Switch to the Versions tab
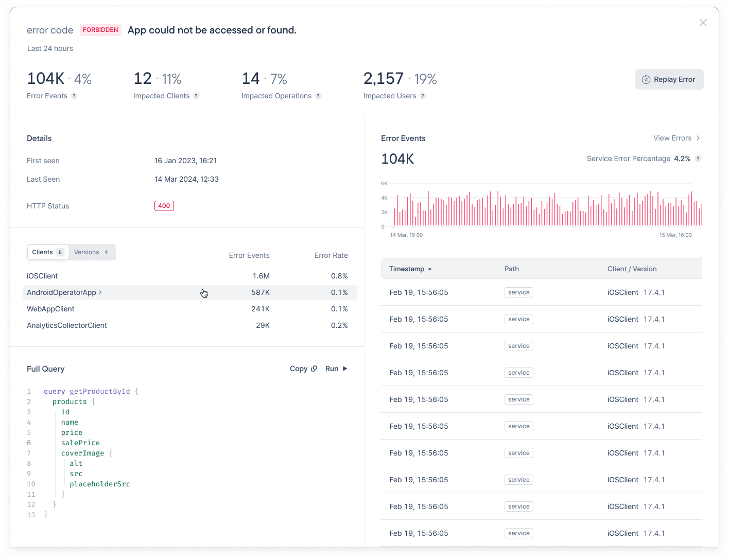 [91, 252]
